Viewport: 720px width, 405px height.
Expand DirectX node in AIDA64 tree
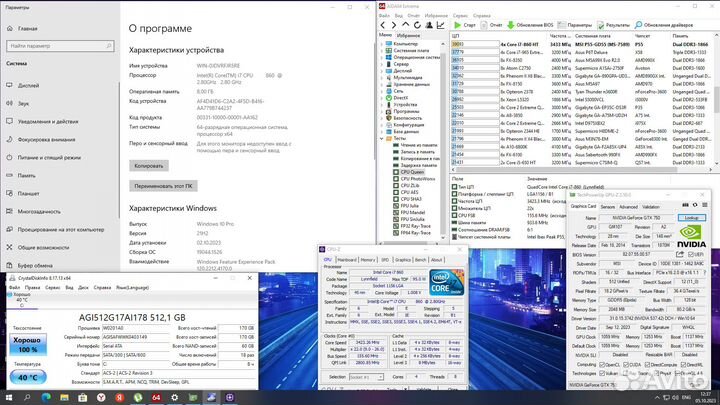click(382, 98)
